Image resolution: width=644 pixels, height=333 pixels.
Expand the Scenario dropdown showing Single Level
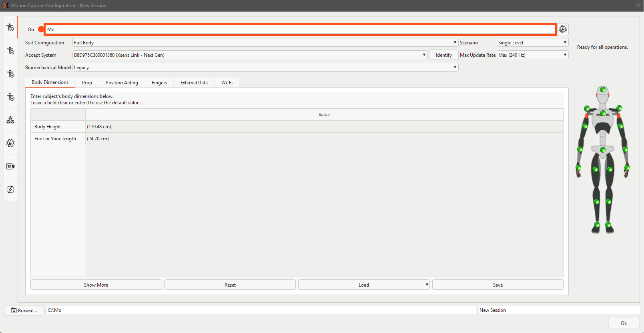click(x=532, y=43)
